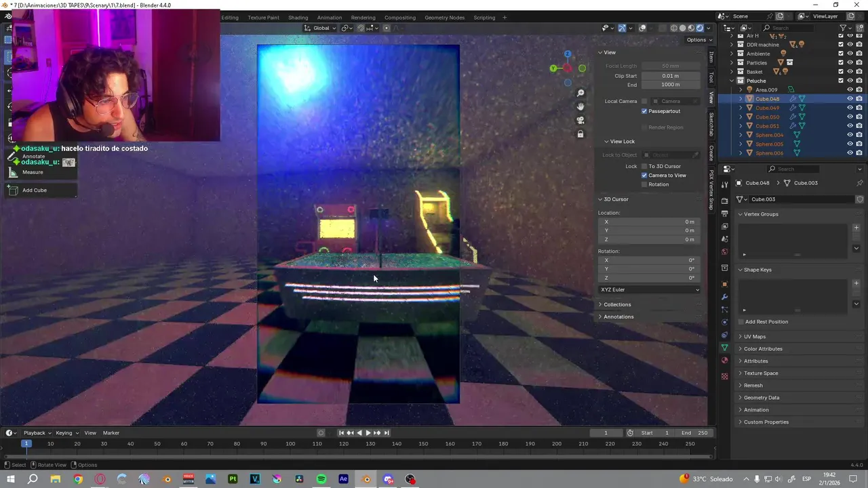Open the Global transform orientation dropdown
This screenshot has width=868, height=488.
tap(320, 28)
